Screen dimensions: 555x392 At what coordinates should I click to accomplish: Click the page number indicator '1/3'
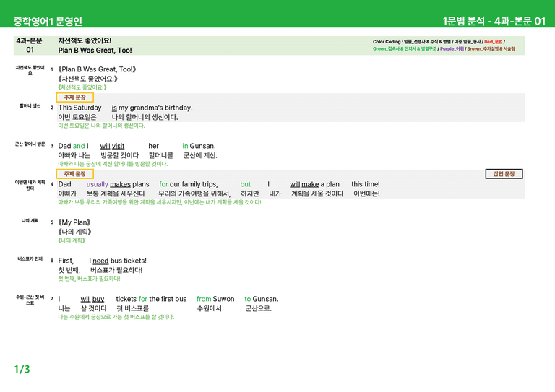22,369
